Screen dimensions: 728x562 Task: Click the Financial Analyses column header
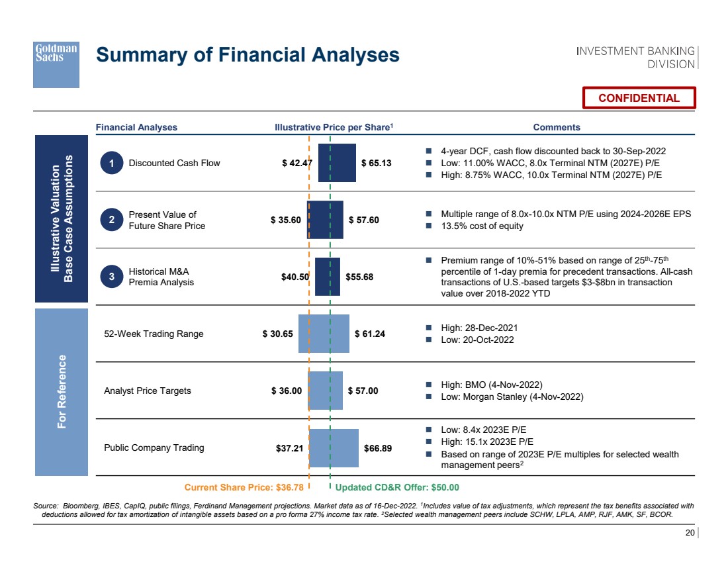136,127
